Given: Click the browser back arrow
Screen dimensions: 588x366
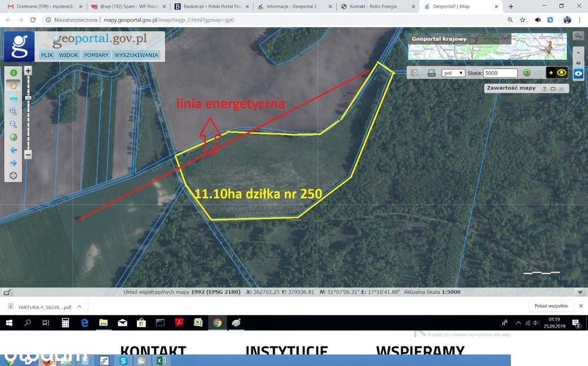Looking at the screenshot, I should 8,20.
